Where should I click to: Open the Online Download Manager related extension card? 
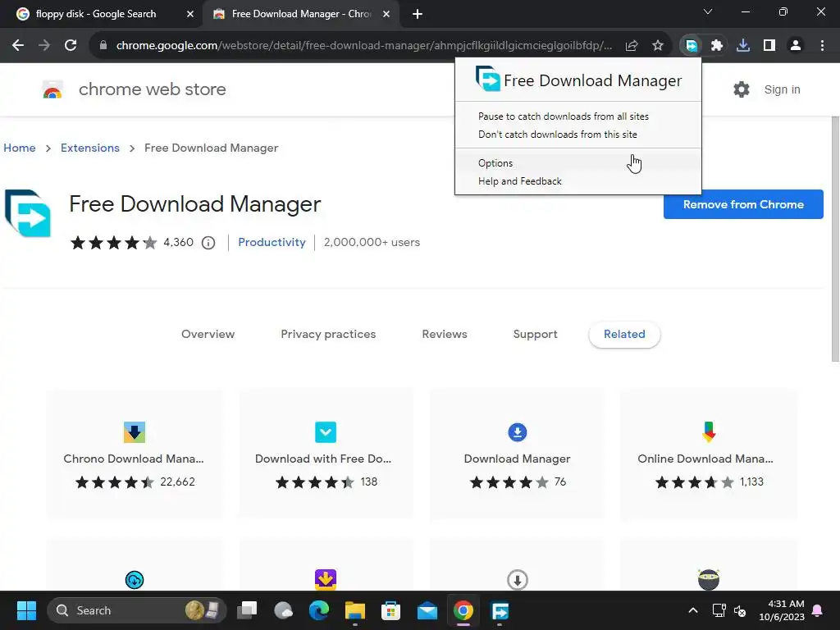(x=708, y=454)
